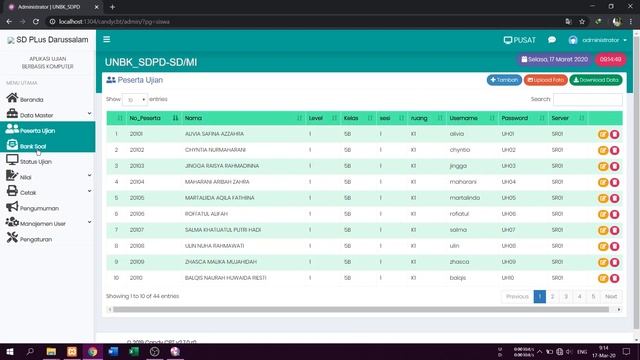Delete row for CHYNTIA NURMAHARANI
The height and width of the screenshot is (360, 640).
[614, 150]
